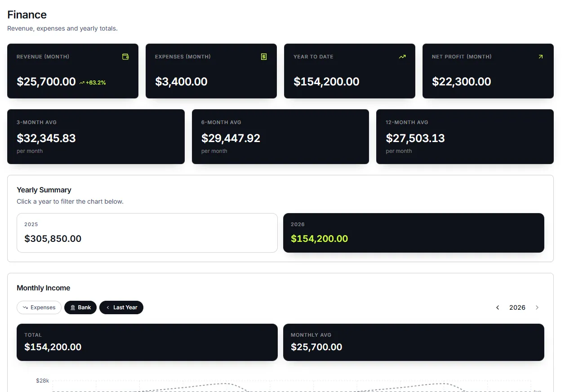565x392 pixels.
Task: Toggle the Expenses chart filter
Action: point(39,307)
